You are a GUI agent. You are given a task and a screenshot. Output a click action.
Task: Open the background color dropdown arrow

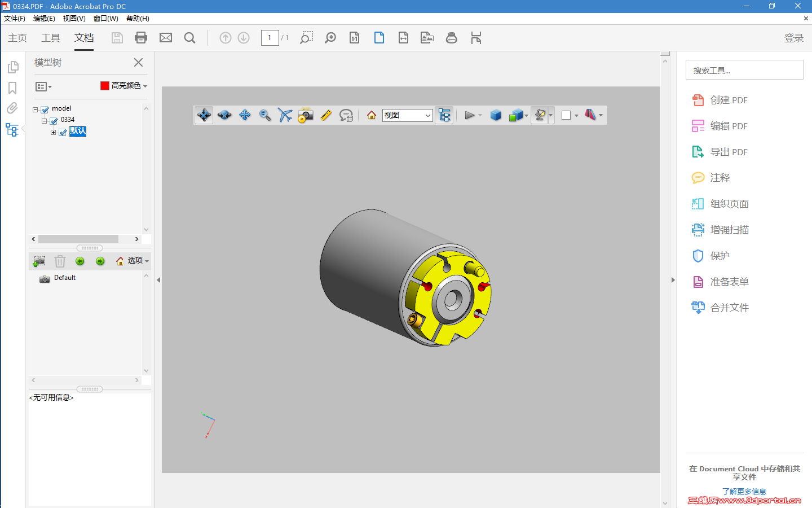tap(576, 116)
